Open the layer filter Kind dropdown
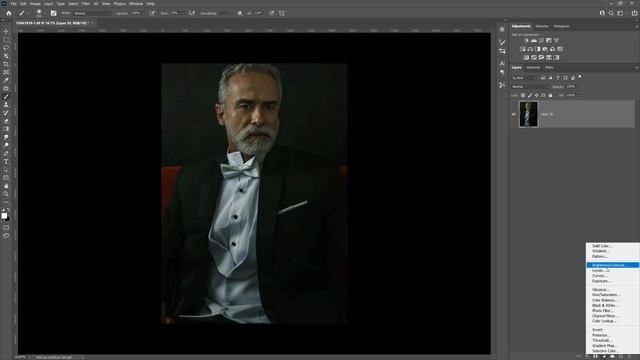640x360 pixels. click(525, 78)
